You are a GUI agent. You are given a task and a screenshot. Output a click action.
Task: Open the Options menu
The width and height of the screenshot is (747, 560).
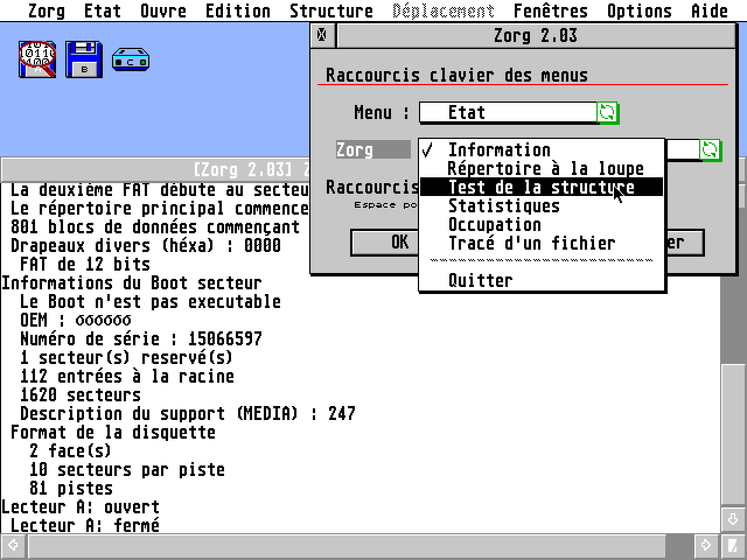(640, 10)
